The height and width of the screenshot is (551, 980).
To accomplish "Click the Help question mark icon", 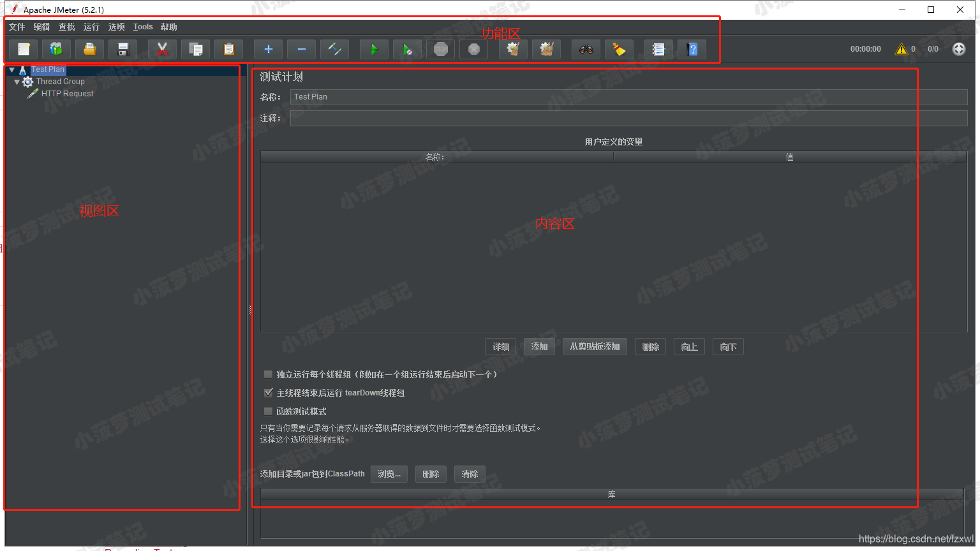I will (692, 49).
